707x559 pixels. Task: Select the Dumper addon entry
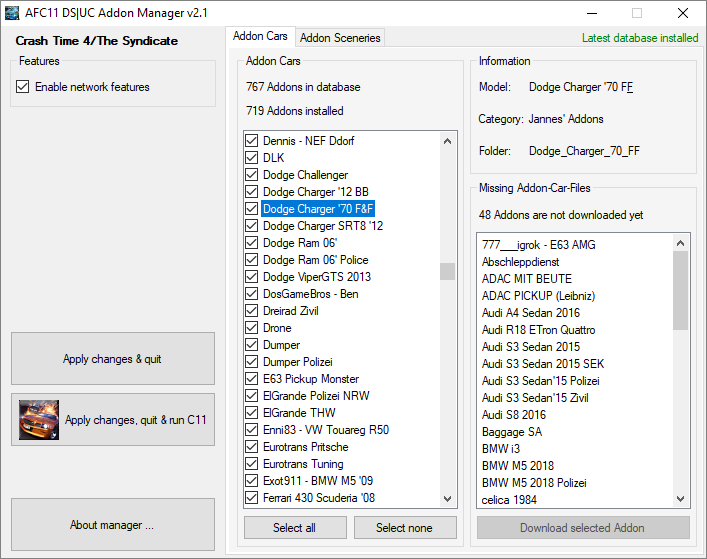[x=281, y=345]
